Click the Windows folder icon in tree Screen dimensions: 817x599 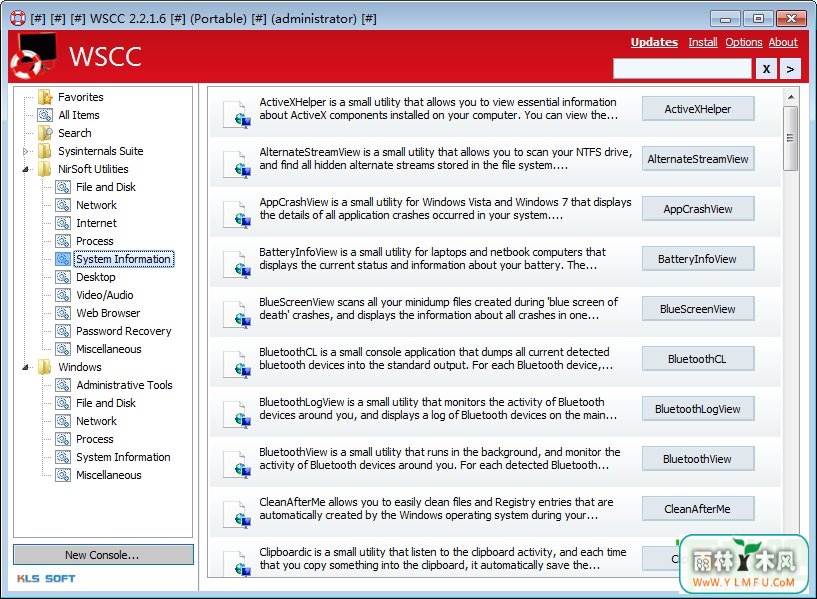45,367
